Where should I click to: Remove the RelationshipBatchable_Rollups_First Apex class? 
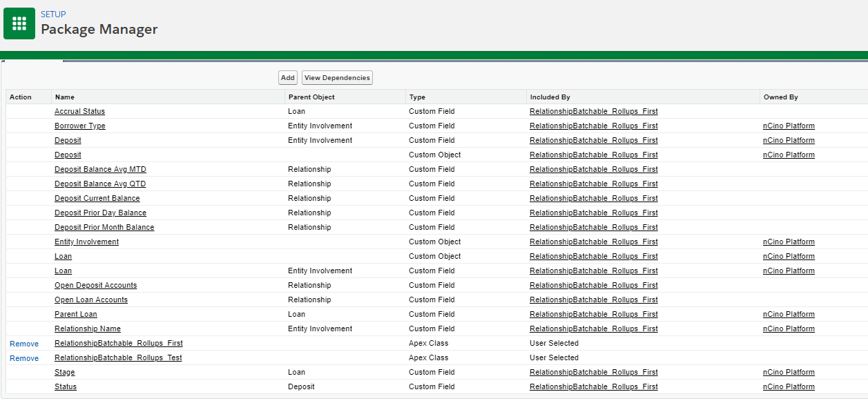(24, 344)
